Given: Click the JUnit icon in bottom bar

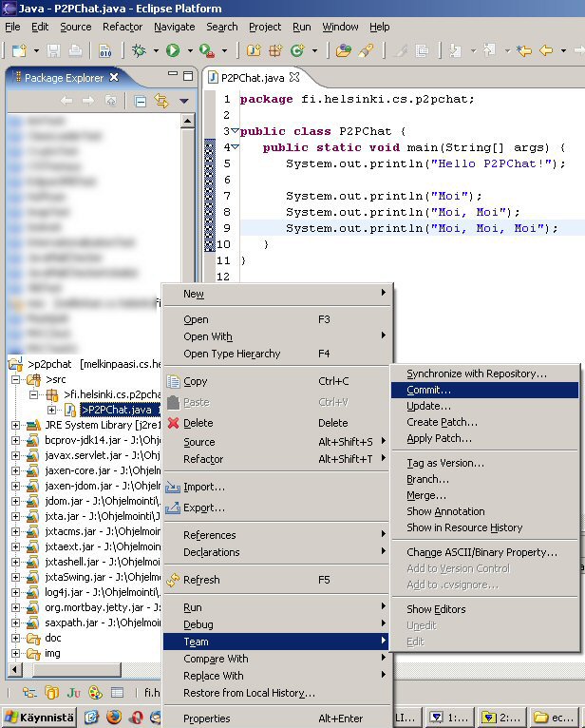Looking at the screenshot, I should pos(74,693).
